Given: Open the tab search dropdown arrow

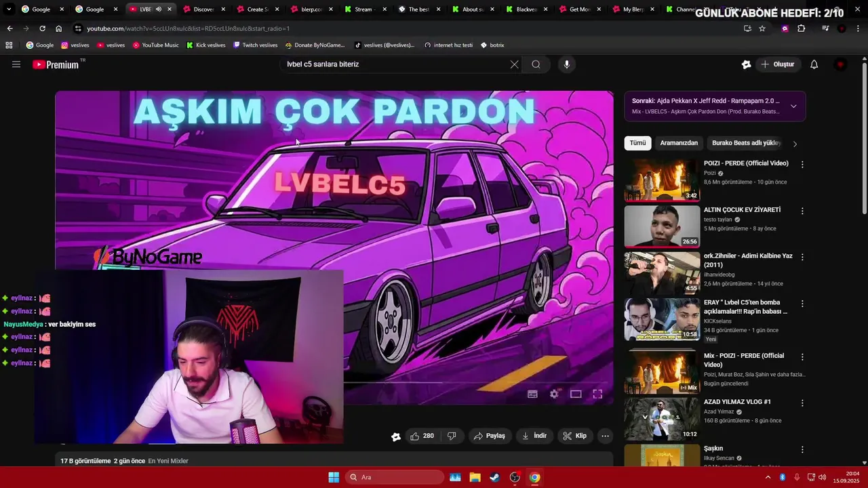Looking at the screenshot, I should (9, 9).
